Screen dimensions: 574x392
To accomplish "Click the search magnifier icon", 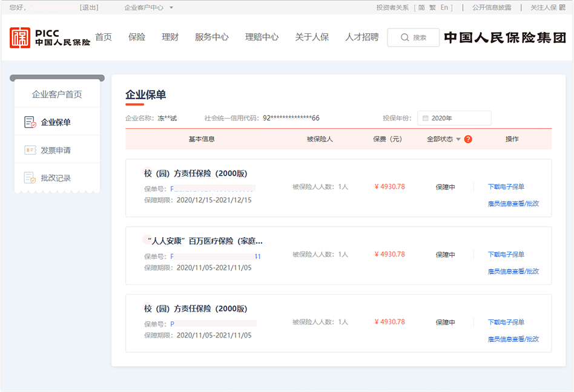I will coord(404,38).
